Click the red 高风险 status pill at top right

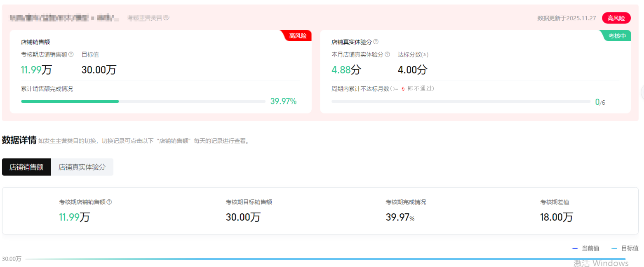[616, 18]
